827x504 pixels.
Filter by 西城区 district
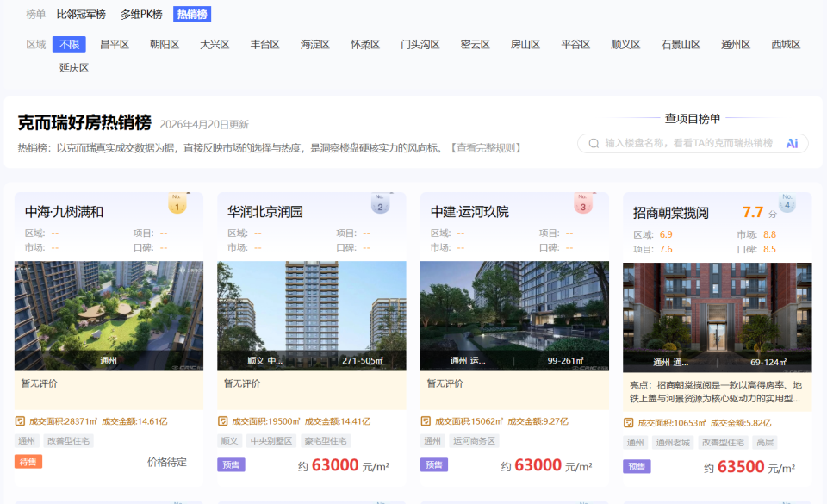(786, 44)
